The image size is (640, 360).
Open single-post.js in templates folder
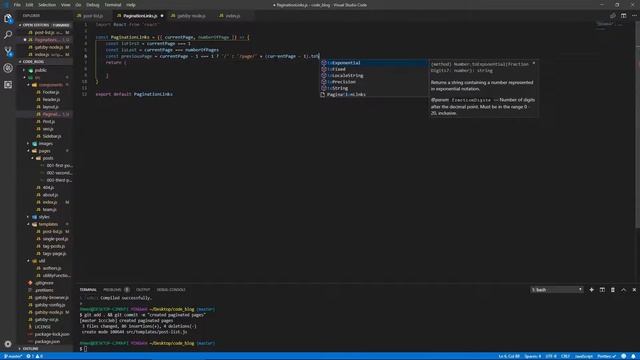[55, 239]
